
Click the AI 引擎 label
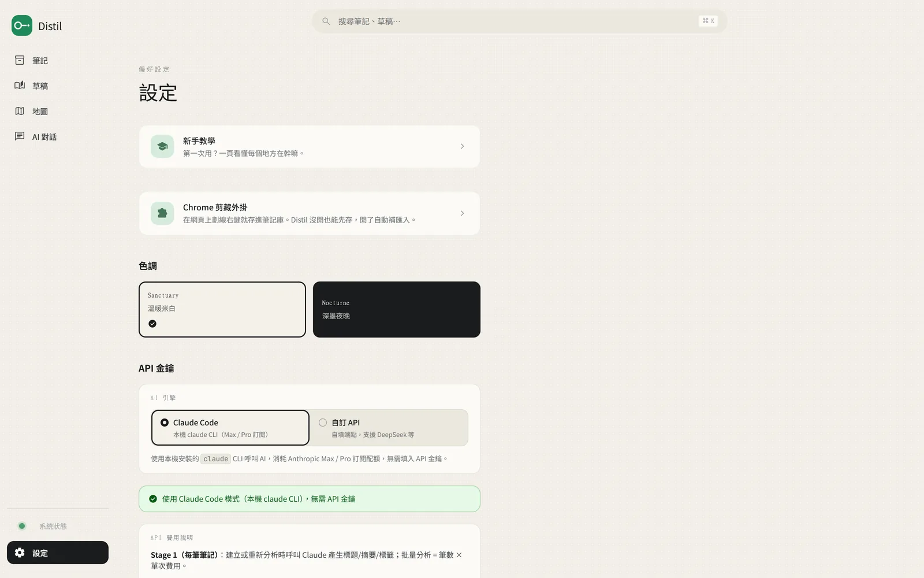[x=163, y=398]
